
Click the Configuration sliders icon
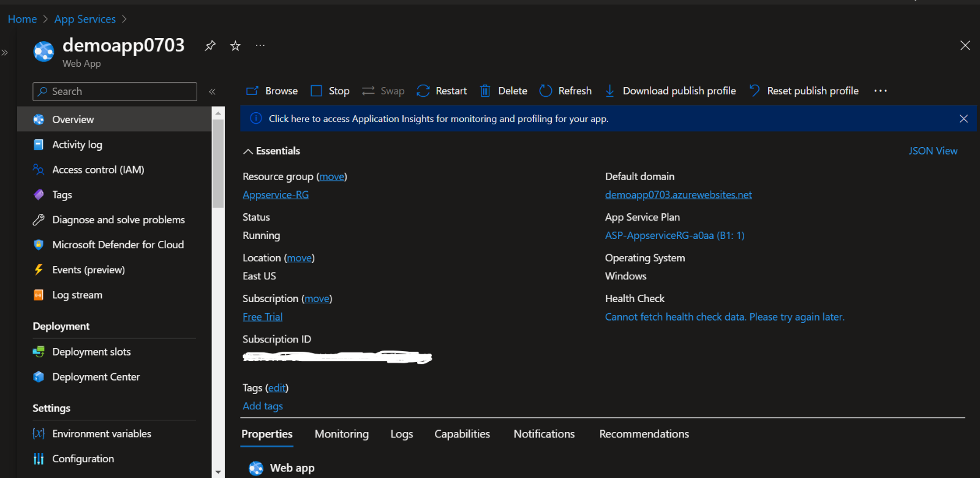39,459
